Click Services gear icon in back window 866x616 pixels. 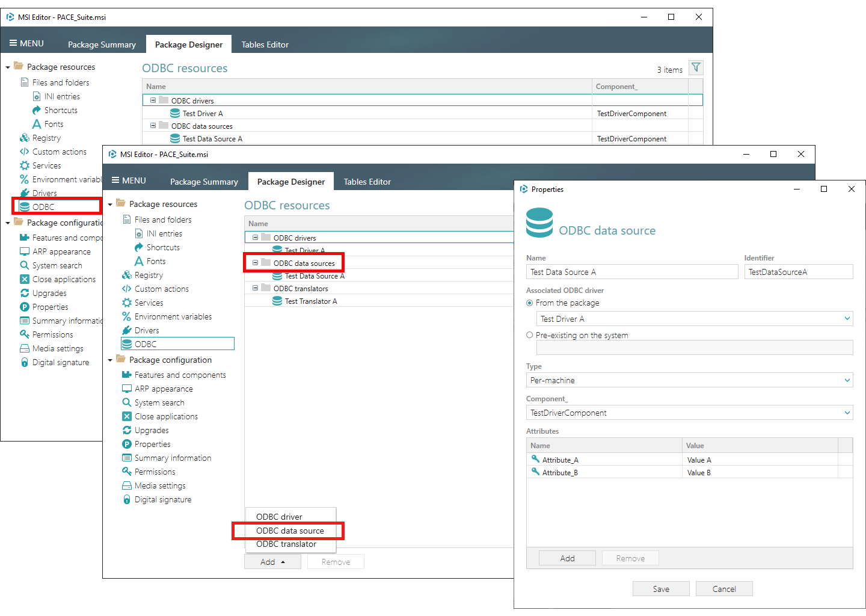click(25, 165)
